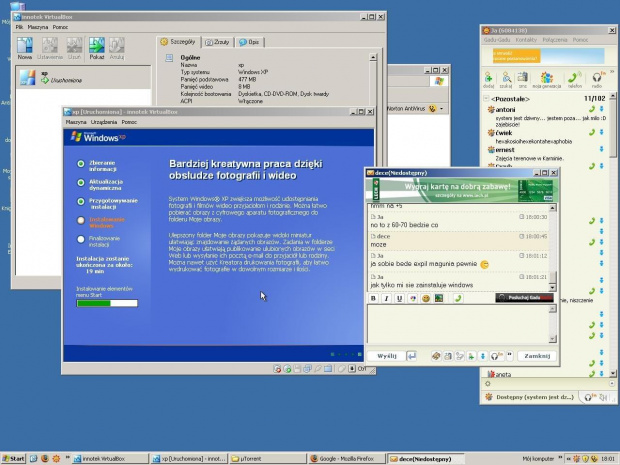Open the emoticon picker in chat
The height and width of the screenshot is (465, 620).
(x=426, y=299)
